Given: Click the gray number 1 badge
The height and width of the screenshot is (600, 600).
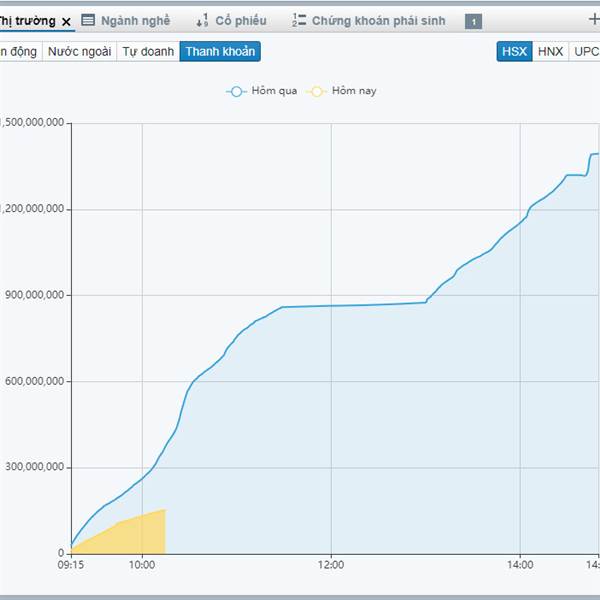Looking at the screenshot, I should coord(473,21).
